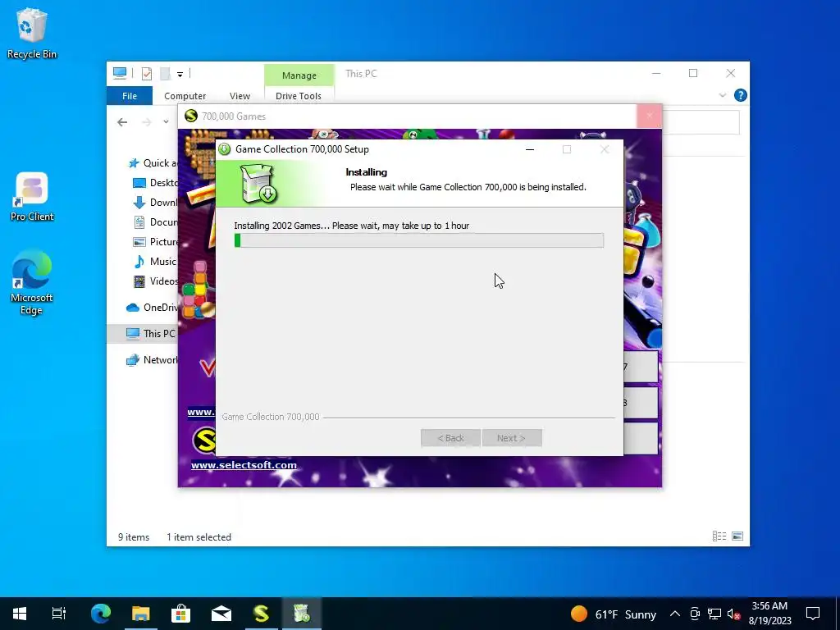Select OneDrive in navigation pane

coord(152,308)
